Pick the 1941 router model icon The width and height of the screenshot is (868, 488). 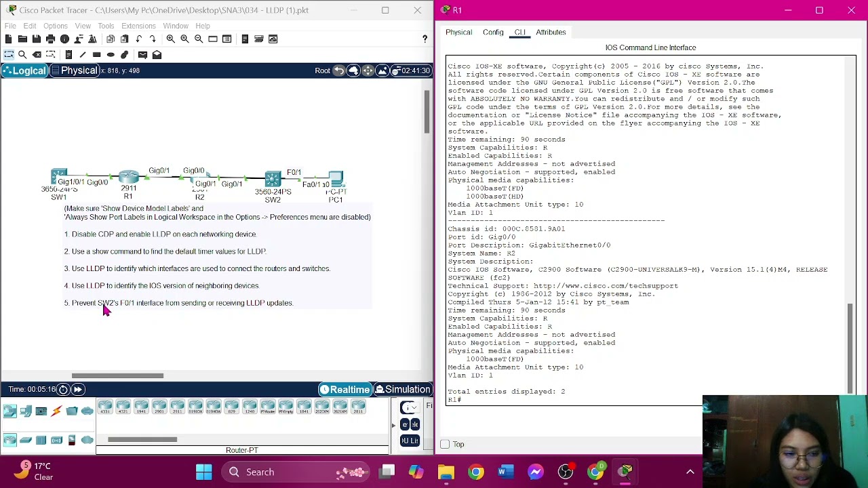tap(141, 407)
